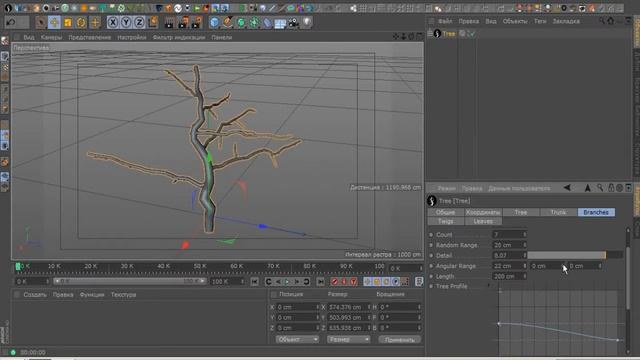Open the Общие attribute tab

coord(446,212)
